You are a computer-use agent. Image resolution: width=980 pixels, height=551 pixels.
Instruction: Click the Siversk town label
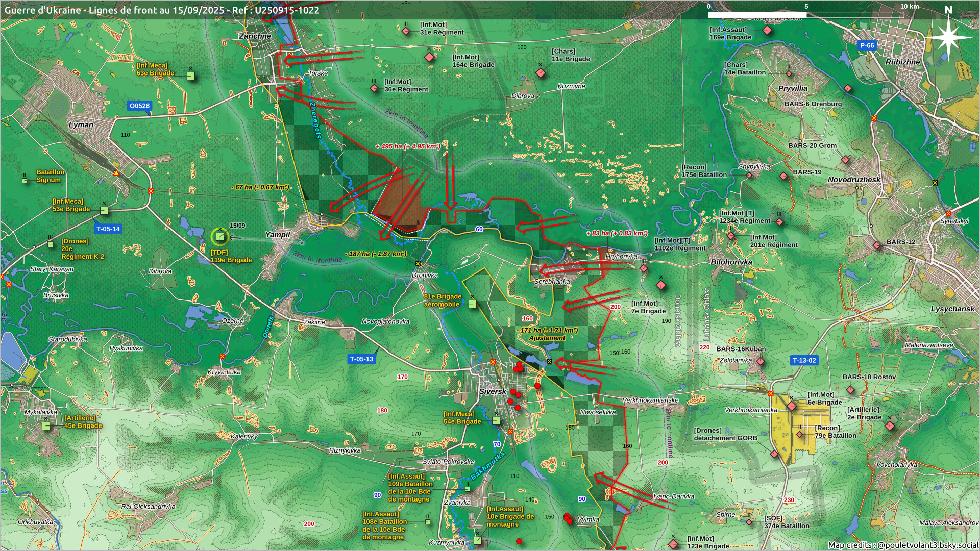493,391
